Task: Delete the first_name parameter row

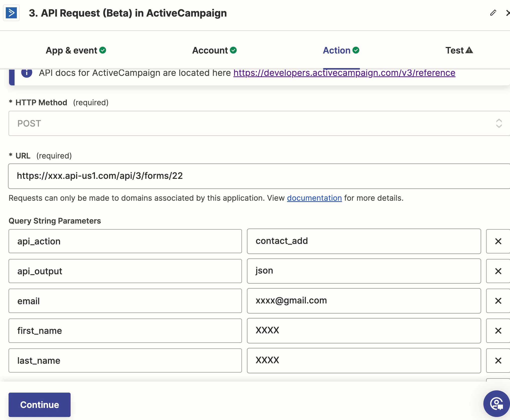Action: (498, 331)
